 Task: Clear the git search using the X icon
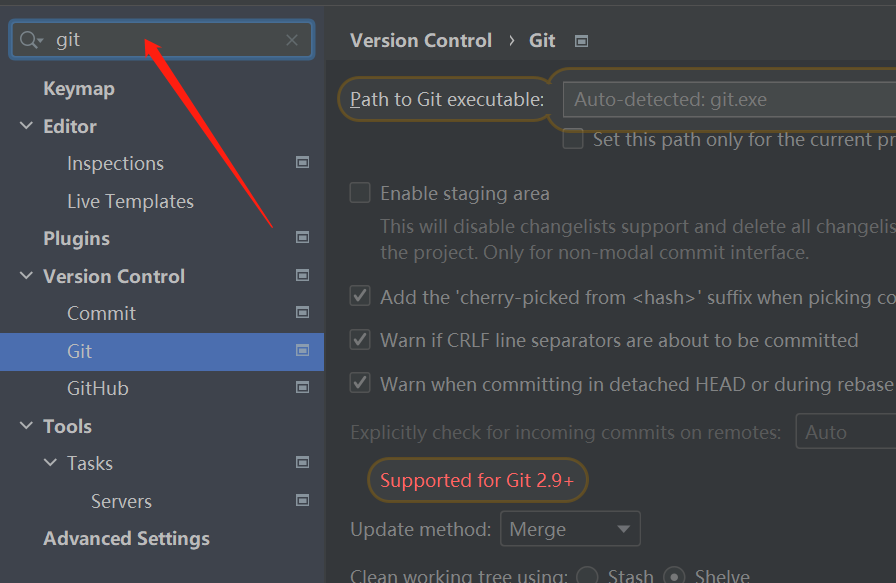click(291, 40)
